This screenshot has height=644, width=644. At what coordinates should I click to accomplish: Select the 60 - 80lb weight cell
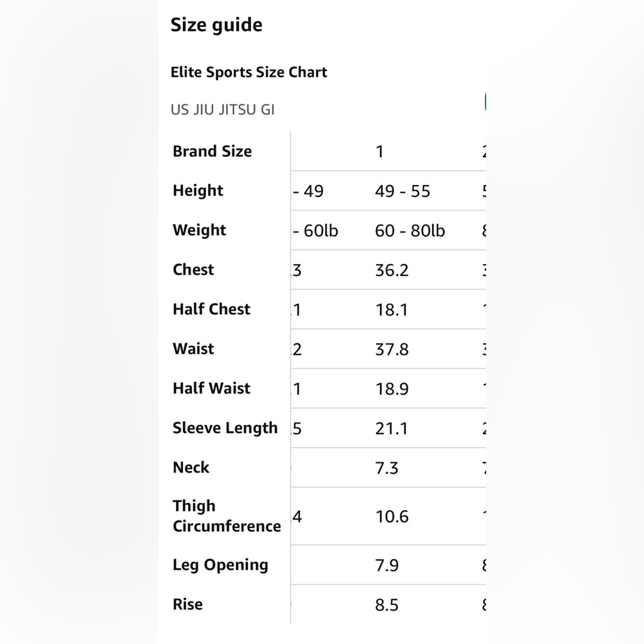coord(410,231)
